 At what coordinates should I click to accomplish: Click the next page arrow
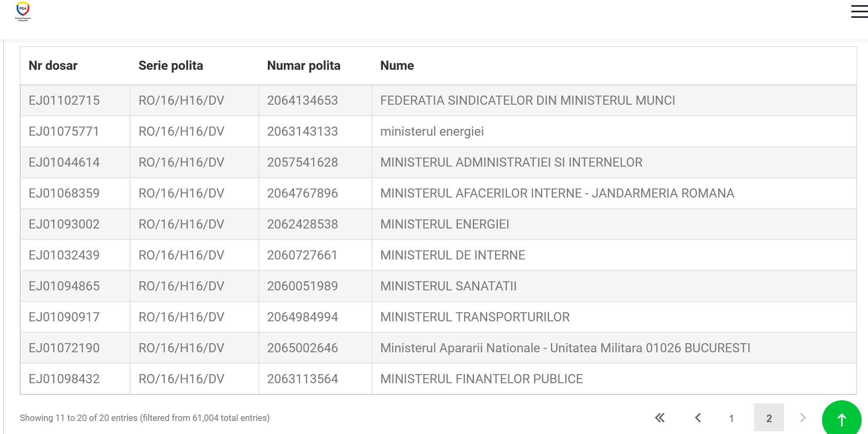tap(803, 418)
